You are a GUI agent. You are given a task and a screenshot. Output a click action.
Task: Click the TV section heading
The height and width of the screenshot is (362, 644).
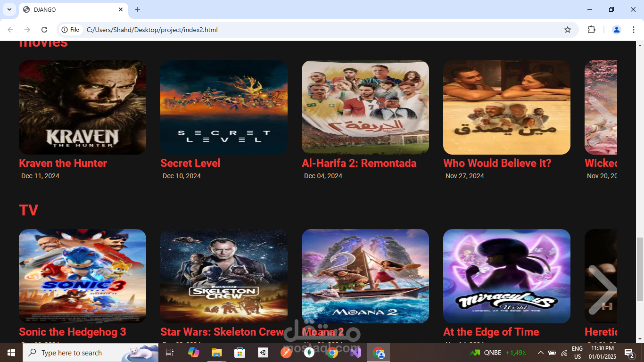click(28, 210)
